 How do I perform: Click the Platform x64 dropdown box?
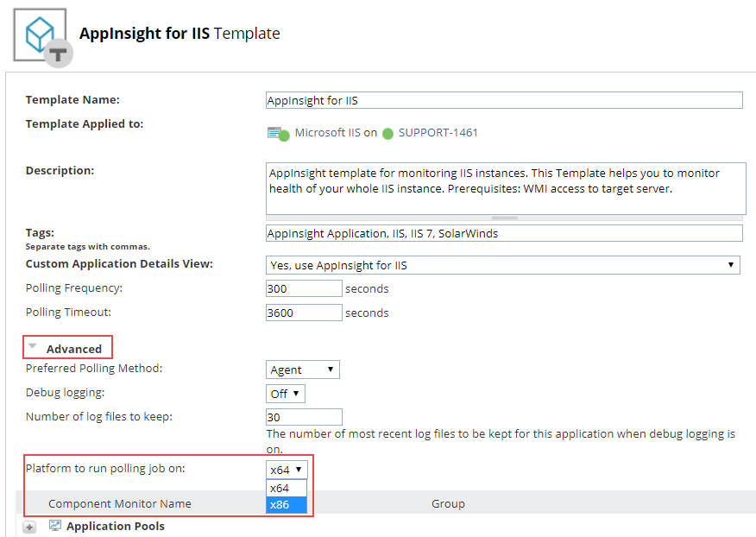point(287,470)
